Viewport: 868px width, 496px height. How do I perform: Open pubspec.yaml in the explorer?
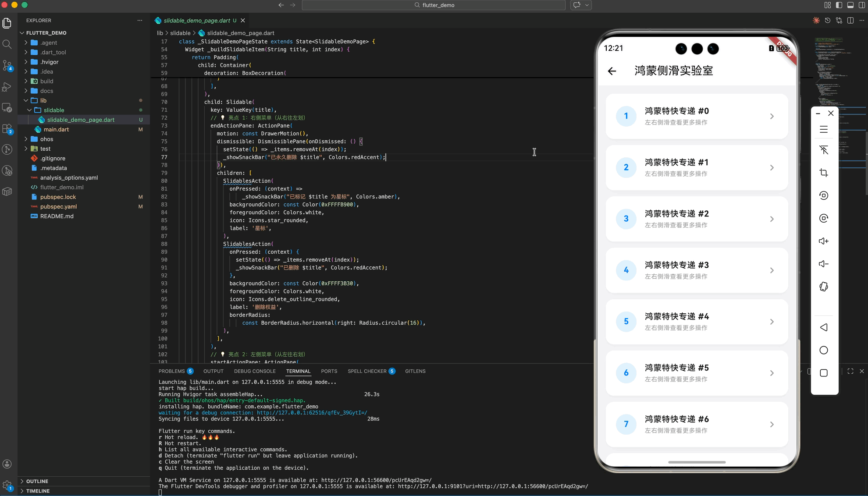pos(58,206)
